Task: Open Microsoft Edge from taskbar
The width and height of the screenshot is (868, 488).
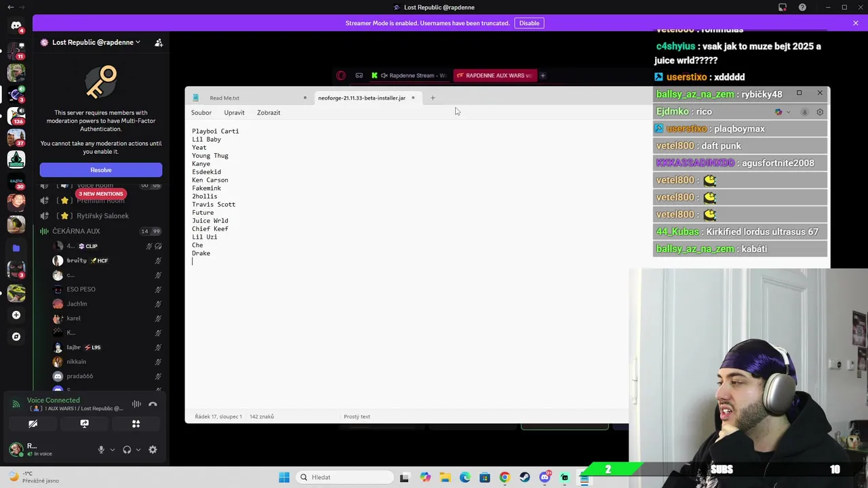Action: [x=465, y=477]
